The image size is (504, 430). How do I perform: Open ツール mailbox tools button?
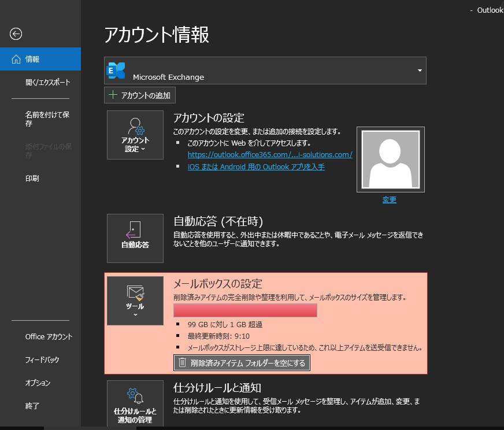tap(135, 301)
